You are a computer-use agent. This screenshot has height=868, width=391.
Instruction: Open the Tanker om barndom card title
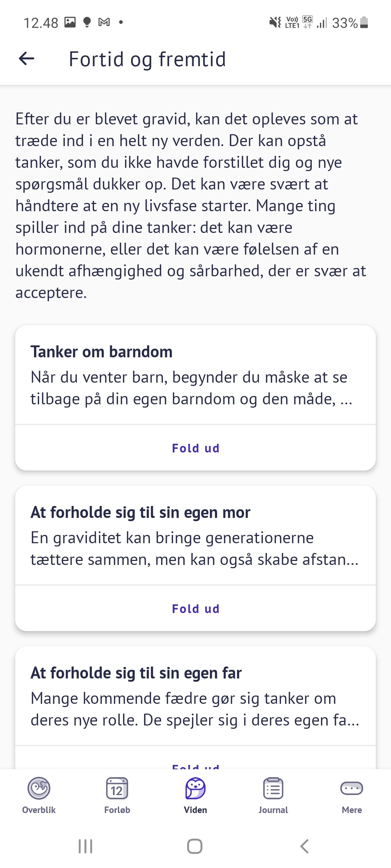coord(101,352)
